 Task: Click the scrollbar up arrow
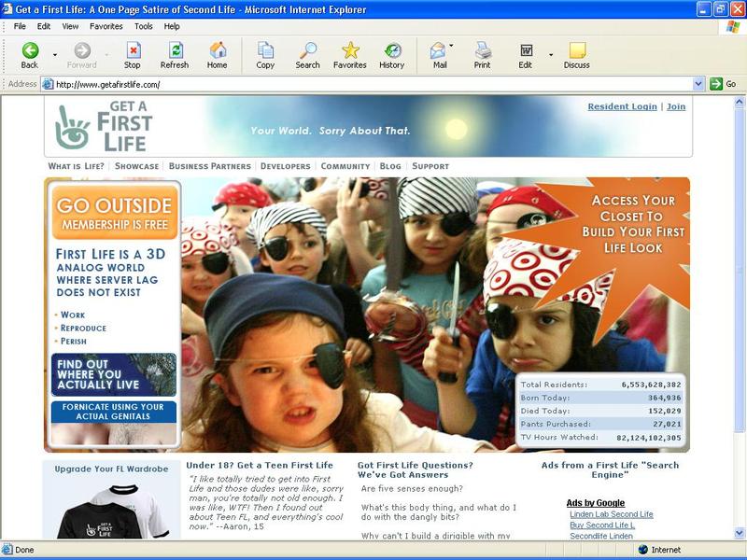pos(740,102)
